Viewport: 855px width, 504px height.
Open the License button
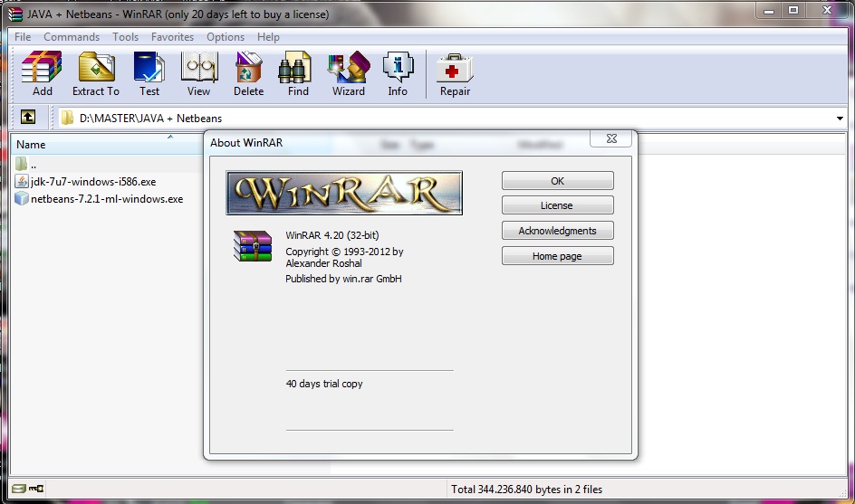557,205
